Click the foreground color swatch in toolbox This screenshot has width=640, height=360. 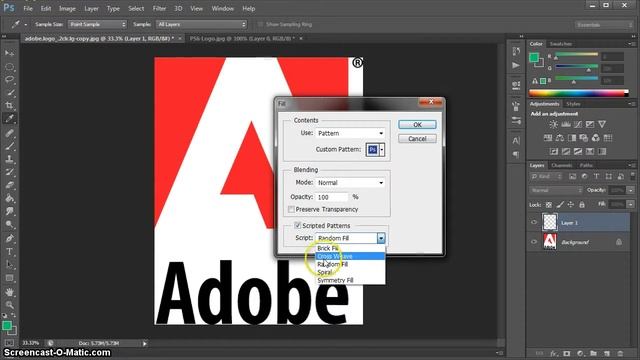[6, 326]
